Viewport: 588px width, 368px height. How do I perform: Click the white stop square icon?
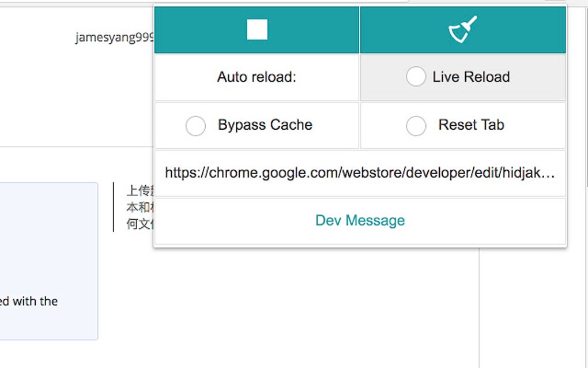click(x=257, y=29)
